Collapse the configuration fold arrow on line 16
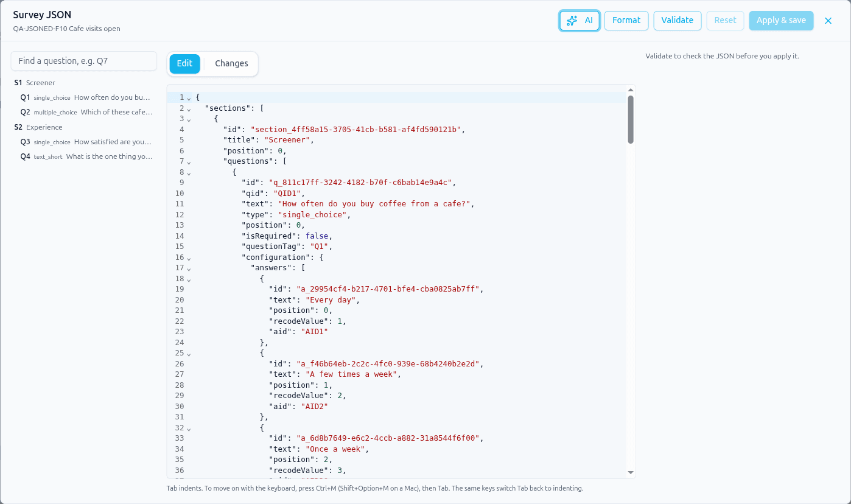The width and height of the screenshot is (851, 504). coord(189,258)
